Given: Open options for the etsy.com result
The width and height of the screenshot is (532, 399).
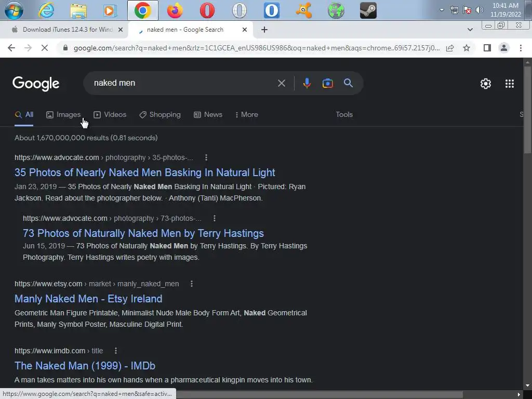Looking at the screenshot, I should pos(191,284).
